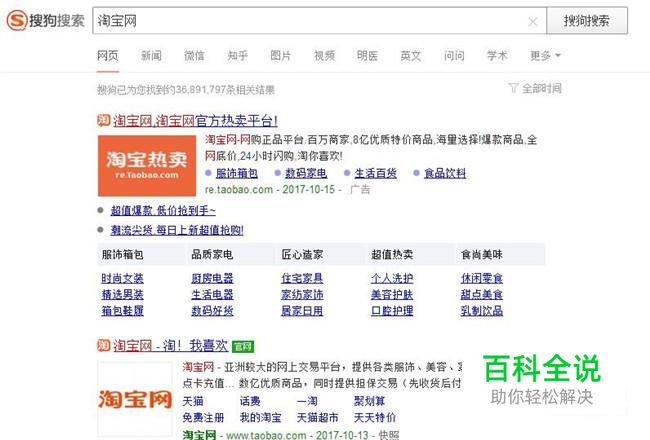
Task: Open the 美容护肤 link
Action: [392, 294]
